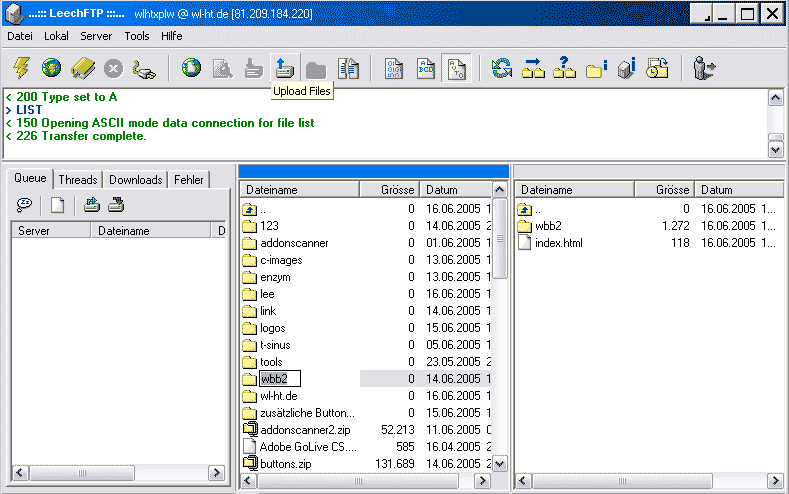This screenshot has width=789, height=494.
Task: Open the Tools menu
Action: pos(137,36)
